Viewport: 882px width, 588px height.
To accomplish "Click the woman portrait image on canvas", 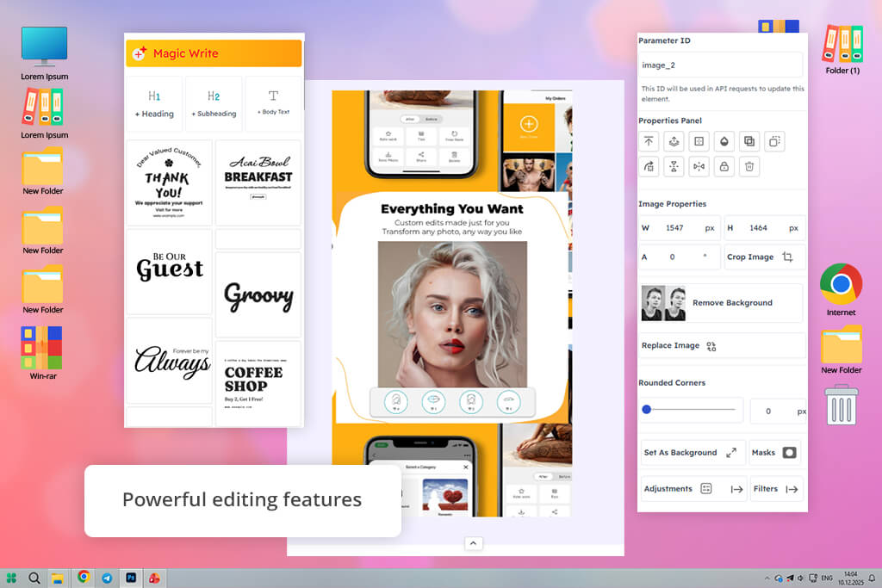I will (452, 314).
